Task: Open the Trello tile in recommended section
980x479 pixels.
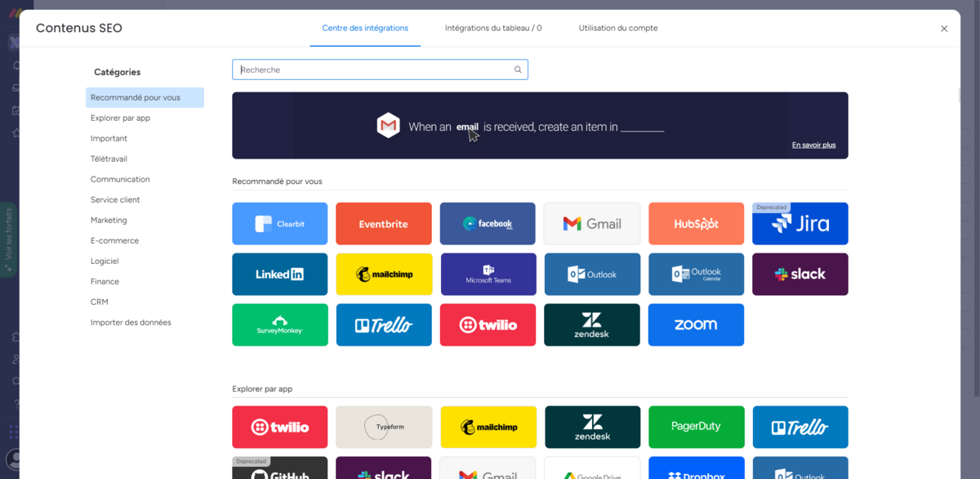Action: 384,325
